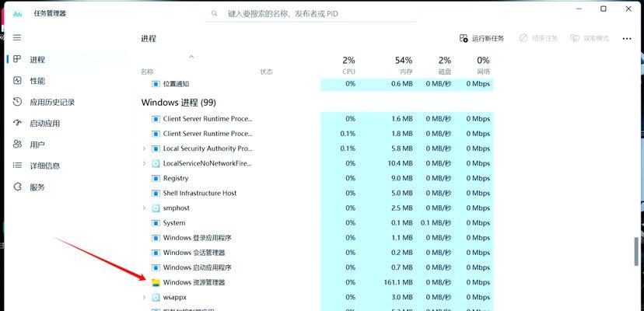
Task: Click the 运行新任务 button
Action: click(481, 38)
